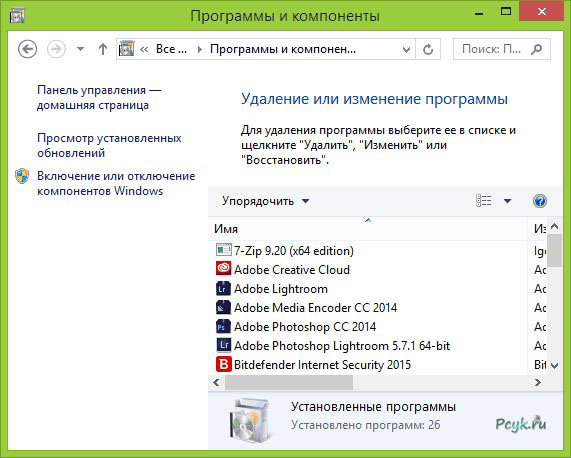Go up one level with Up arrow

click(x=103, y=49)
